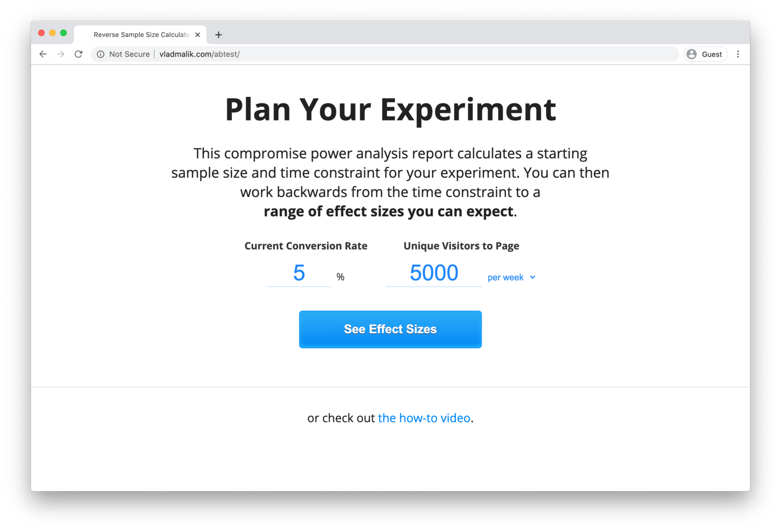Maximize window with the green button
Image resolution: width=781 pixels, height=532 pixels.
pos(63,33)
